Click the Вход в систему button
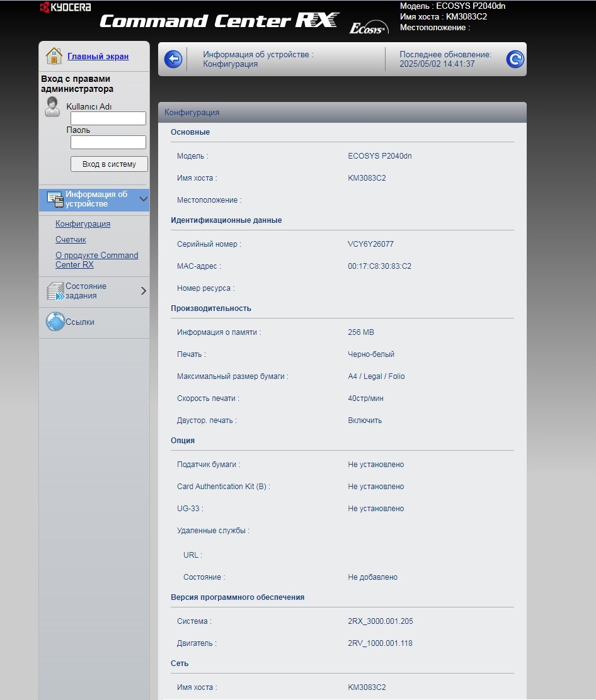 pos(109,164)
